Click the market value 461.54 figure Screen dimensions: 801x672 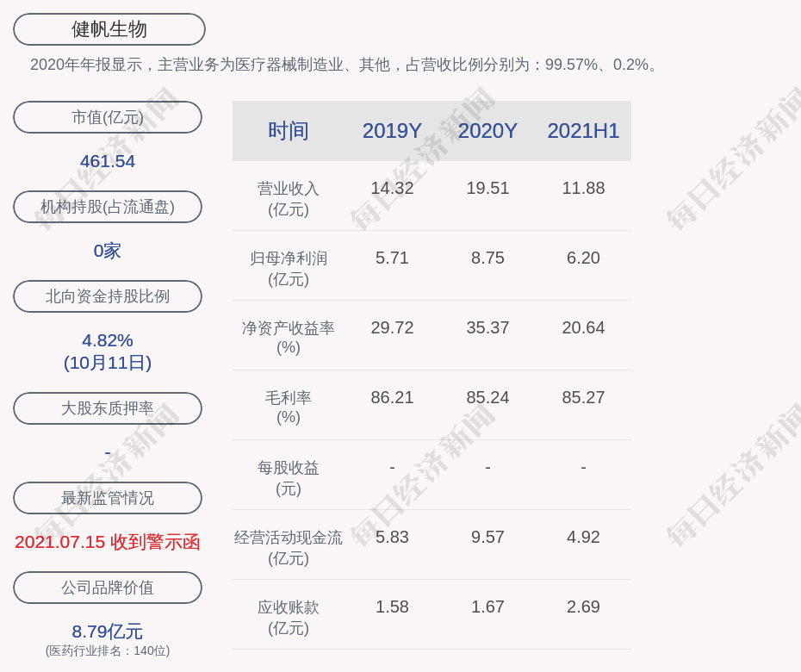pos(108,161)
